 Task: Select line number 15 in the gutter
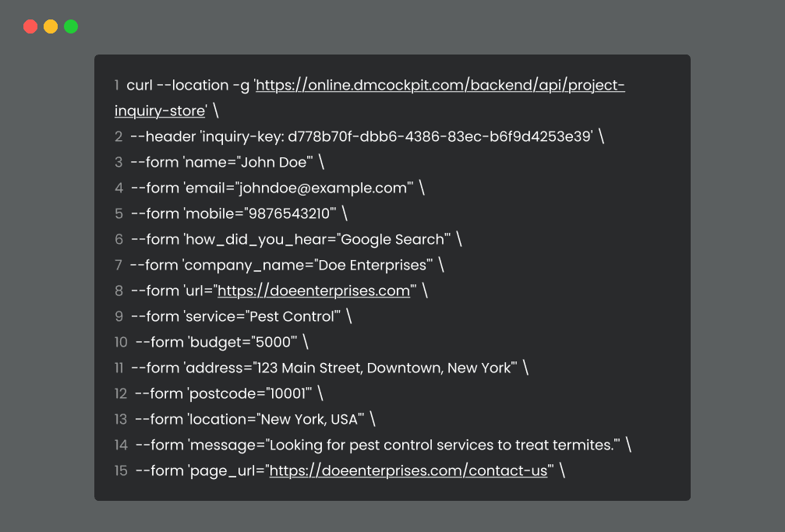(121, 470)
